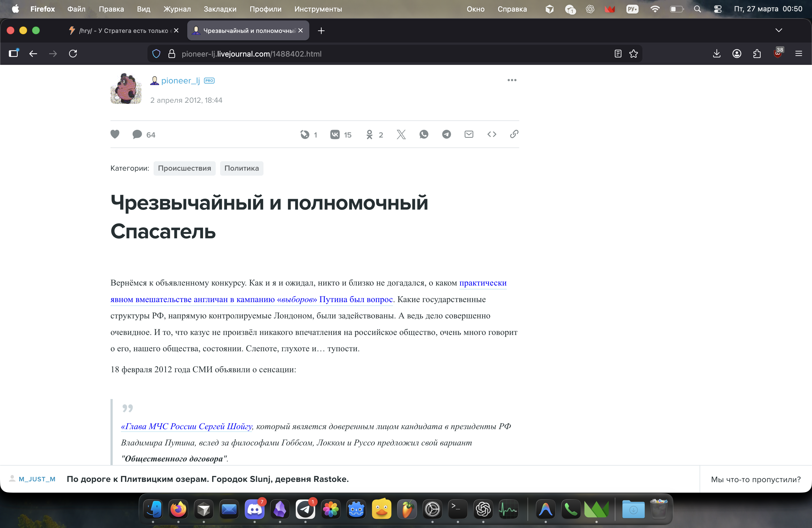The width and height of the screenshot is (812, 528).
Task: Open the Профили menu
Action: [265, 9]
